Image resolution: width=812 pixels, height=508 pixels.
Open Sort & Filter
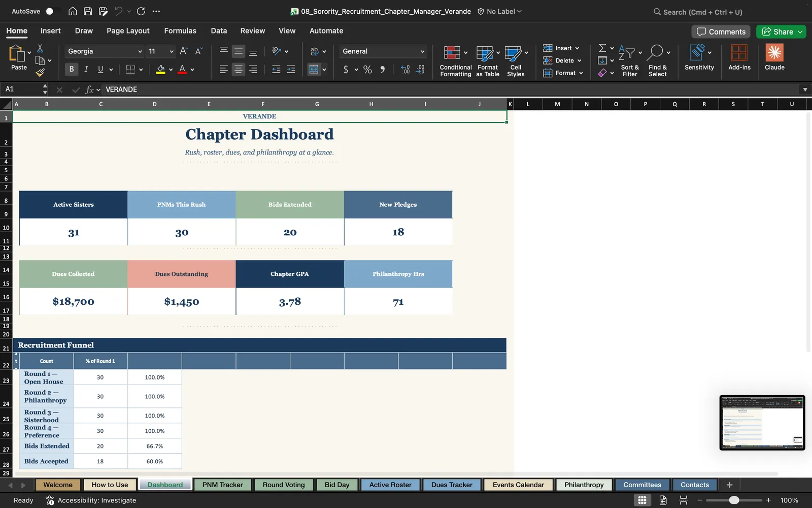click(x=630, y=61)
